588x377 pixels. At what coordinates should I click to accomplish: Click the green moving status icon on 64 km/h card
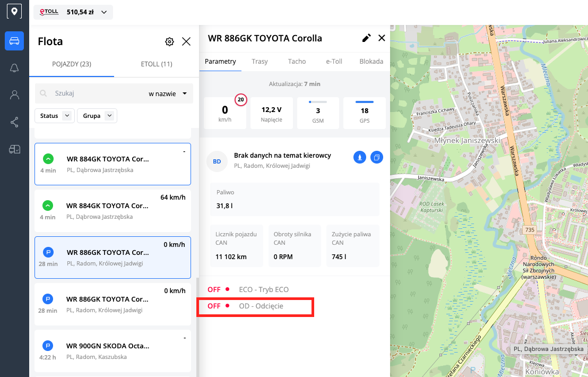pos(48,205)
